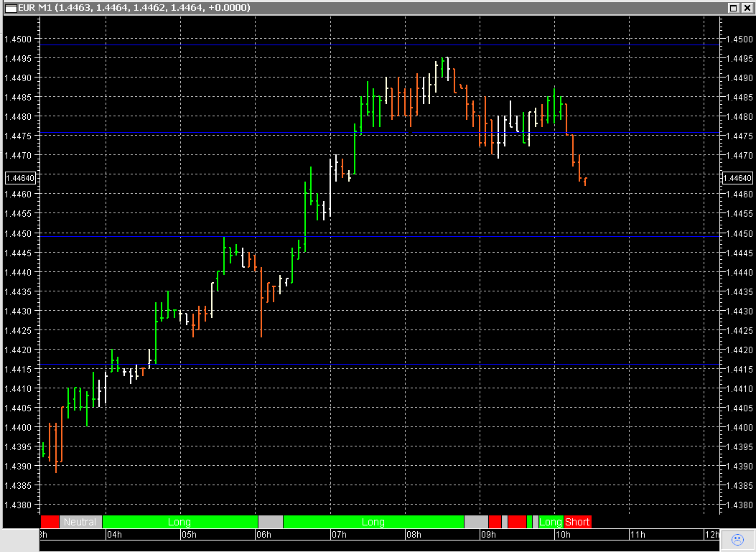Click the second Long signal segment
The image size is (756, 552).
point(373,522)
